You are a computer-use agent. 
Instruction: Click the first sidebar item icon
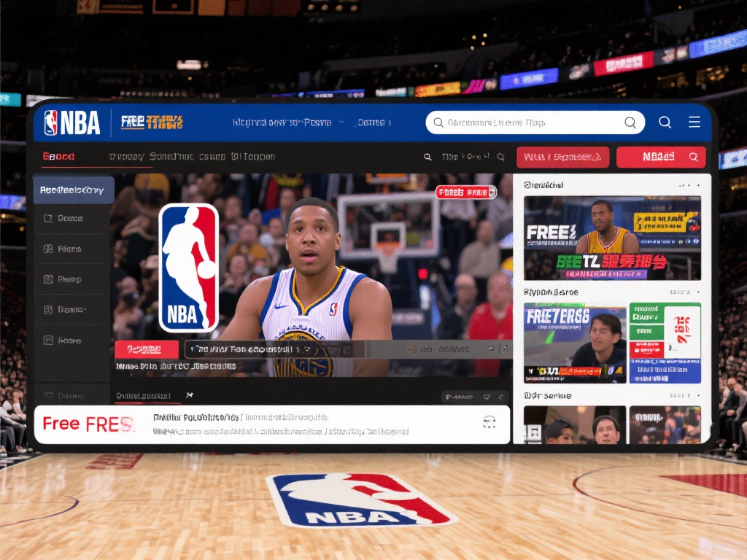(x=48, y=218)
